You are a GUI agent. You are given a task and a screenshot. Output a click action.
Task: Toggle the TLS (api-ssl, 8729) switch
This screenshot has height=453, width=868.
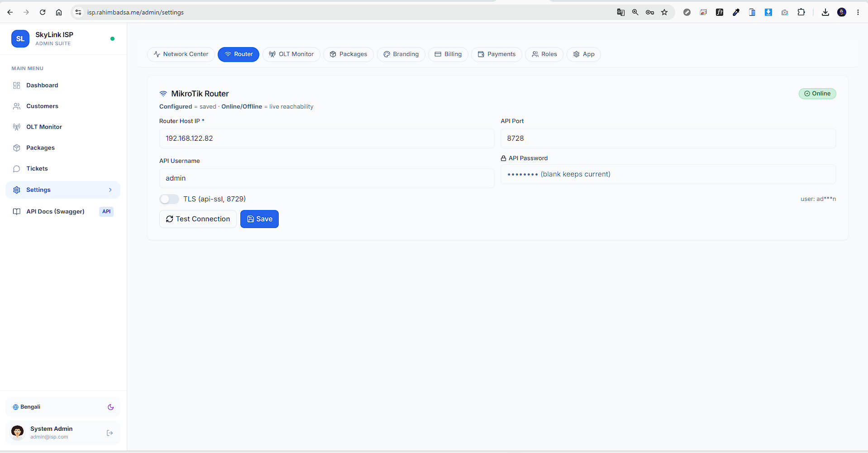[169, 199]
